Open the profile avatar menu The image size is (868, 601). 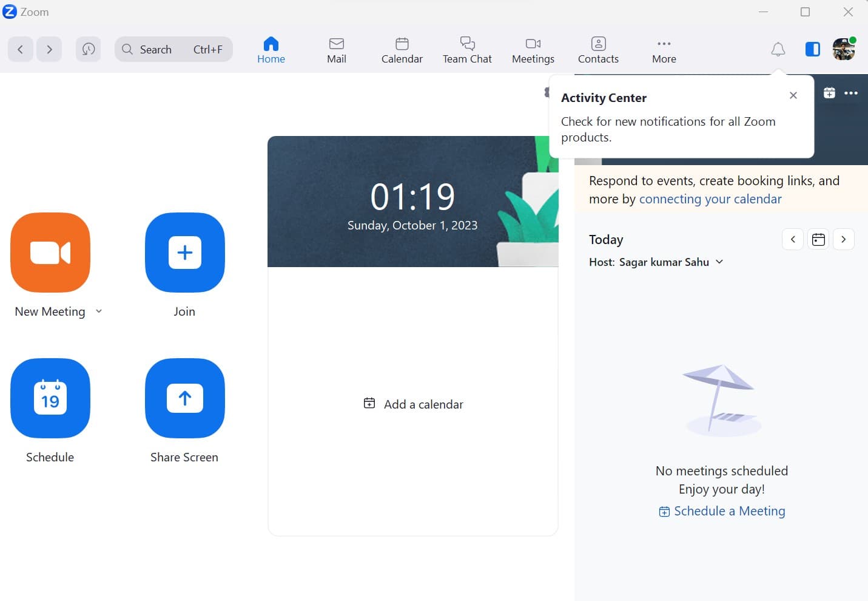pyautogui.click(x=844, y=49)
